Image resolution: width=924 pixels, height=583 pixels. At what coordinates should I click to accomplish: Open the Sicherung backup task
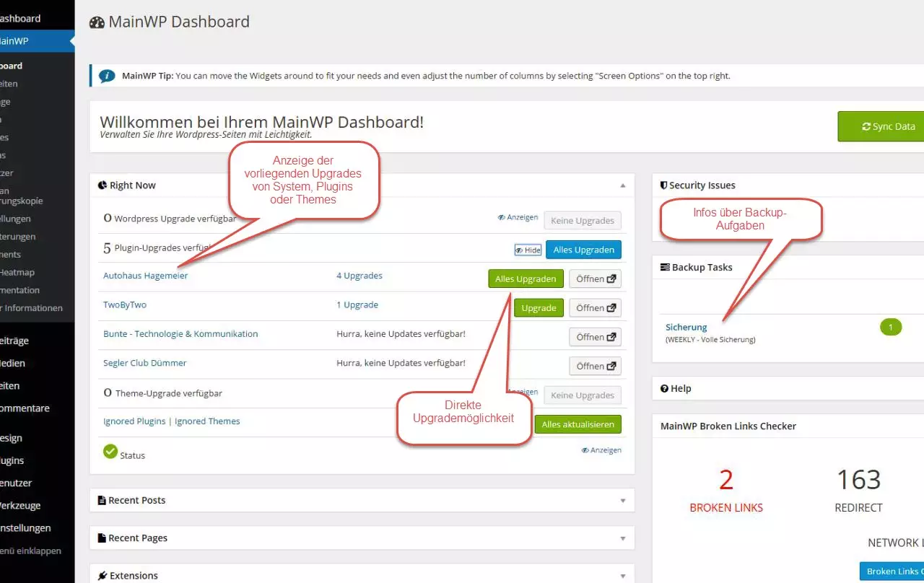click(686, 327)
